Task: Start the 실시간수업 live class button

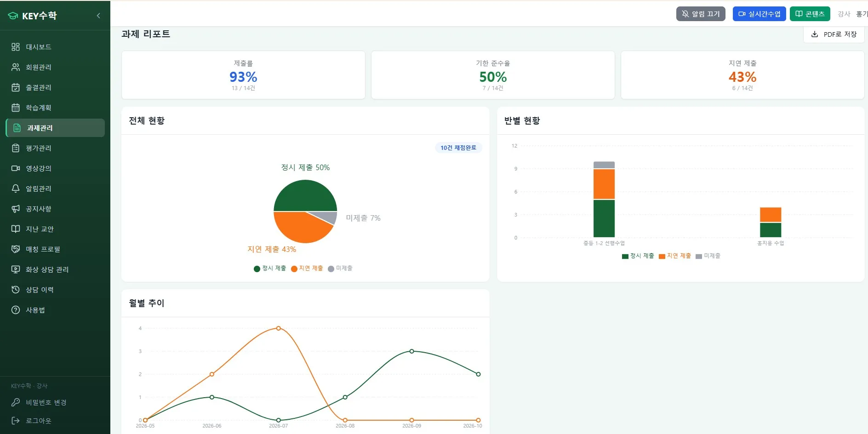Action: (759, 14)
